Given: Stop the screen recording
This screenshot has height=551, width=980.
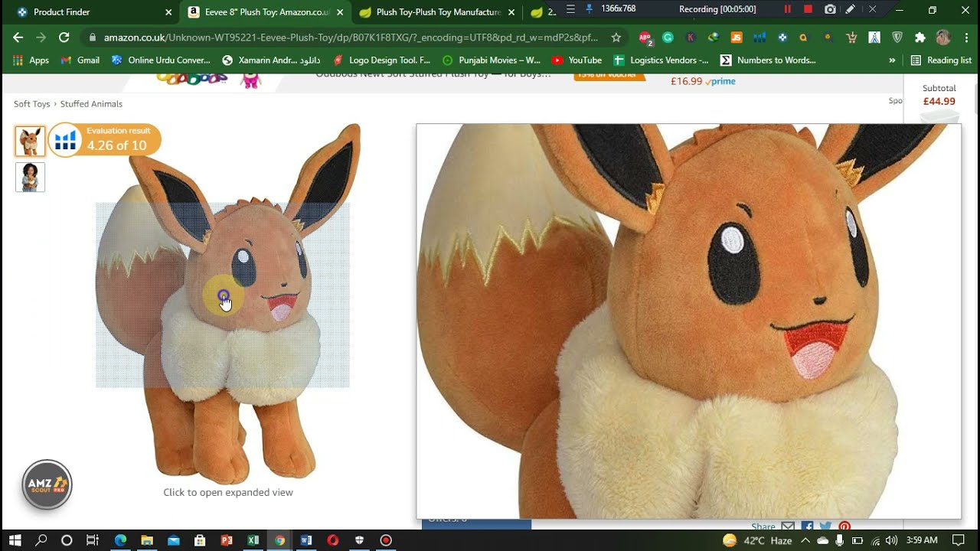Looking at the screenshot, I should [x=808, y=10].
